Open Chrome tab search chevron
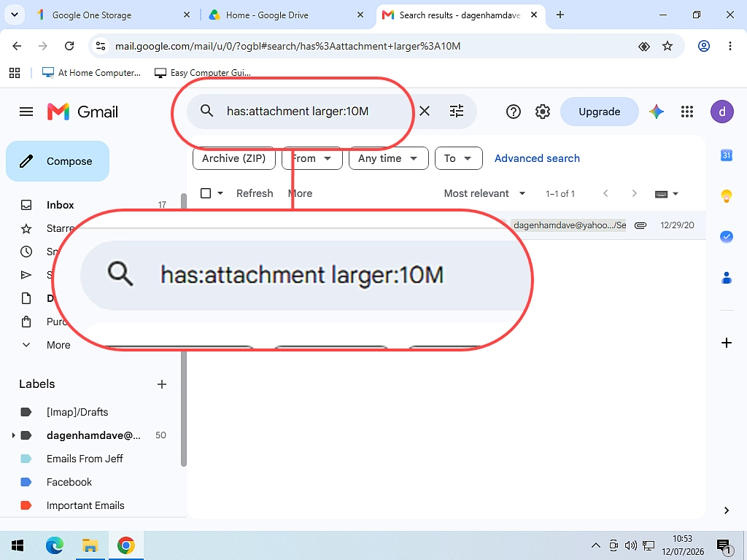This screenshot has width=747, height=560. 15,15
